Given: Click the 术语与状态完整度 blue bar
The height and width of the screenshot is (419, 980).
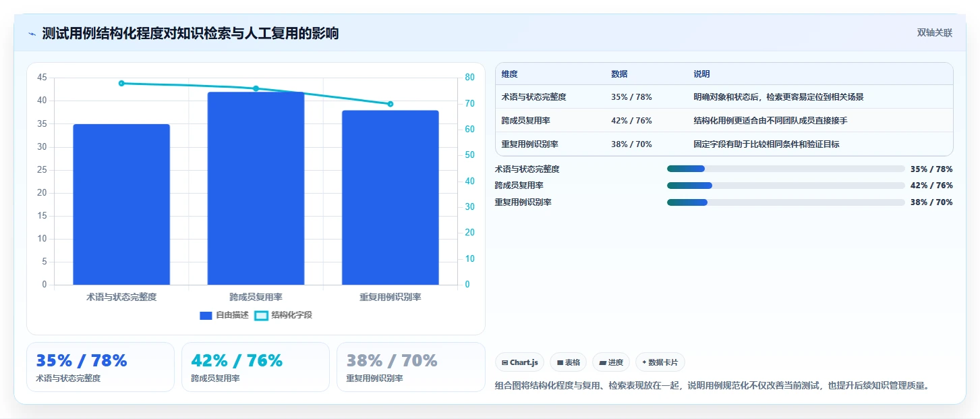Looking at the screenshot, I should (x=121, y=204).
